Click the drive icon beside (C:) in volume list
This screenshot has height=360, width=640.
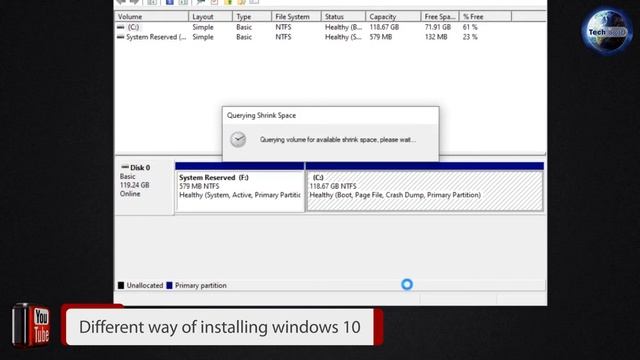[120, 27]
